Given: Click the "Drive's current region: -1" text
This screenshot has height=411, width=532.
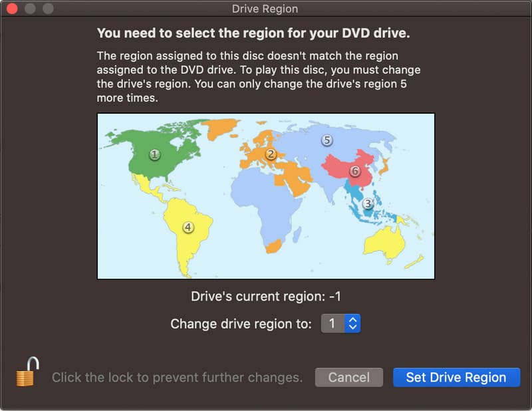Looking at the screenshot, I should 265,297.
